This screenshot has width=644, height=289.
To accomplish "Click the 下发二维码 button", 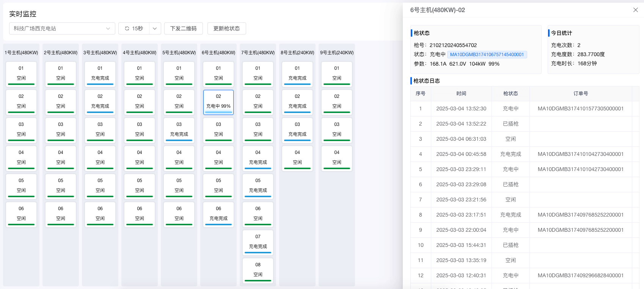I will [x=183, y=28].
